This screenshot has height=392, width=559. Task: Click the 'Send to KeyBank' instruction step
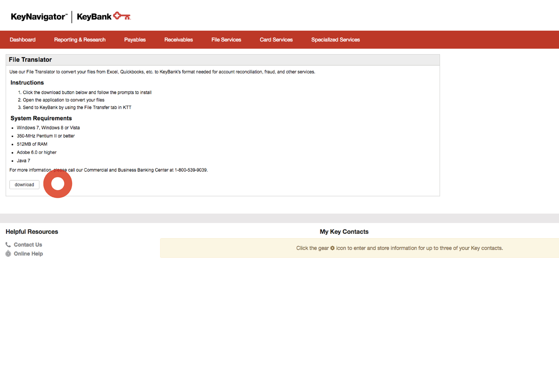pos(77,107)
